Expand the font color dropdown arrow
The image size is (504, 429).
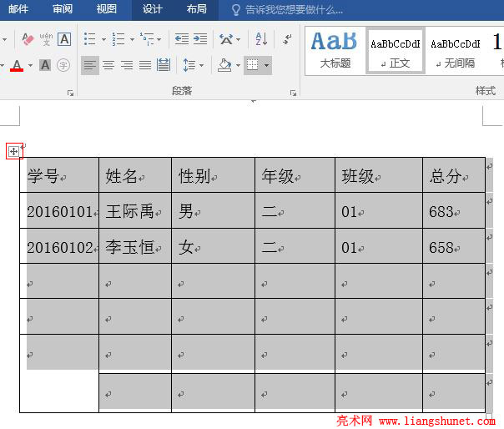point(30,65)
